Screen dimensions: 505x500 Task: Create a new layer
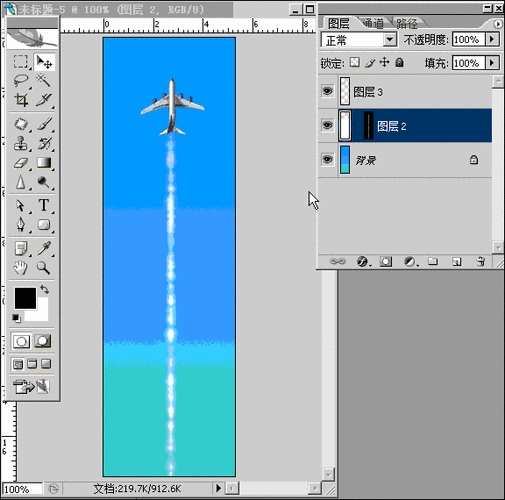(456, 262)
